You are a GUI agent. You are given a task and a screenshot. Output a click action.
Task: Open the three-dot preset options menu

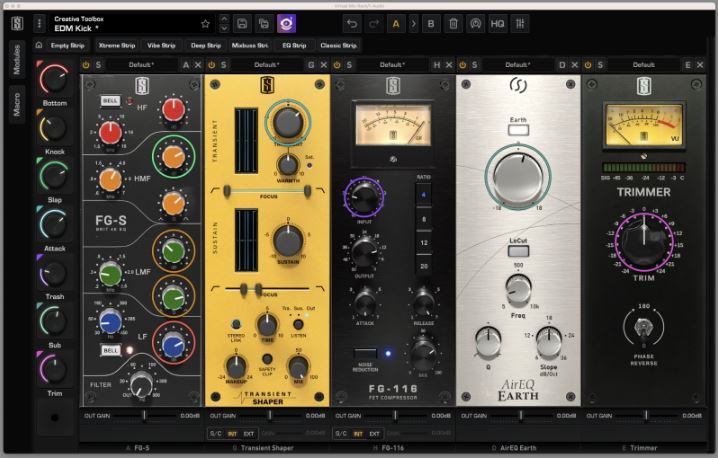click(x=39, y=23)
